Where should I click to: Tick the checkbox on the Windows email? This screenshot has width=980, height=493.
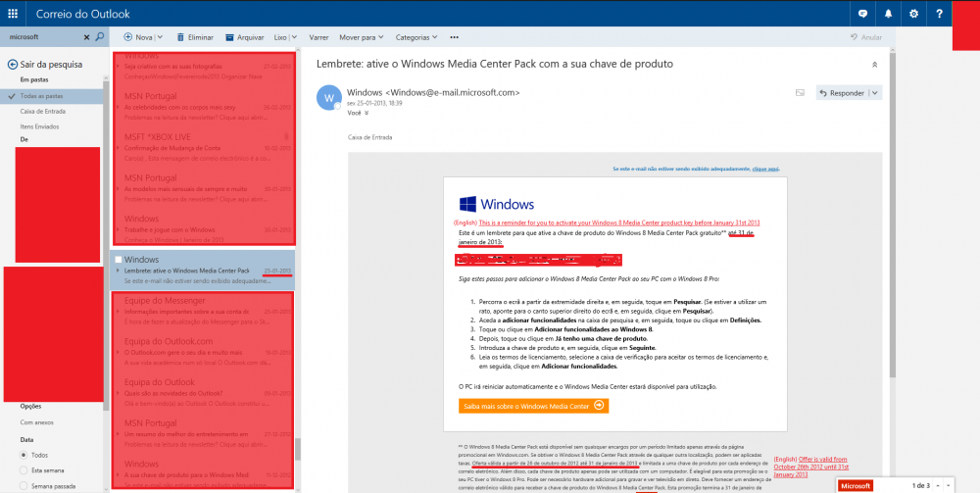(x=119, y=259)
